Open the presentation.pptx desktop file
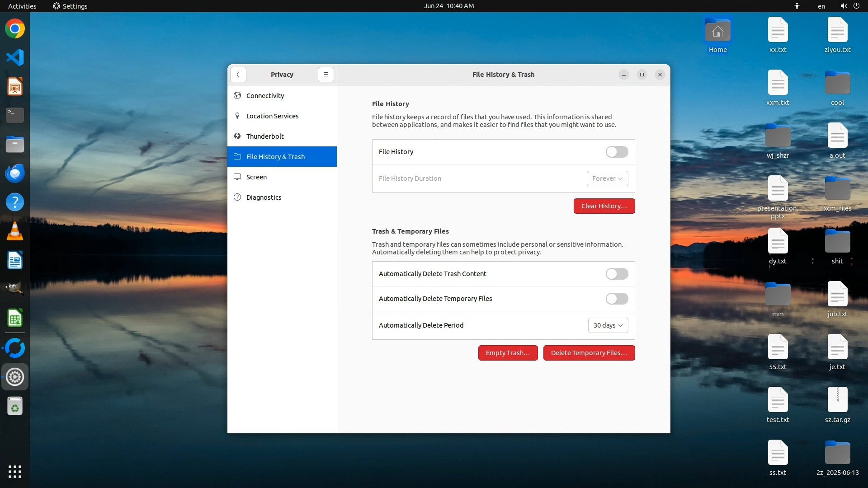Image resolution: width=868 pixels, height=488 pixels. (778, 190)
